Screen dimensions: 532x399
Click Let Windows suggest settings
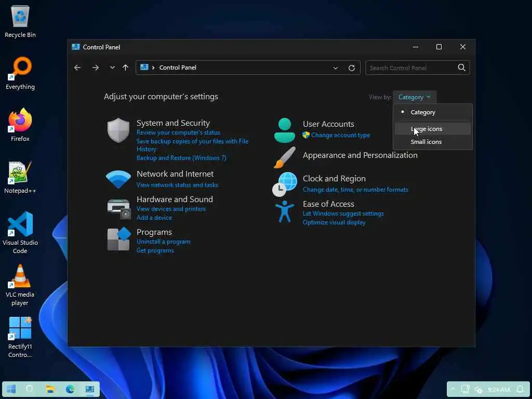click(x=343, y=214)
